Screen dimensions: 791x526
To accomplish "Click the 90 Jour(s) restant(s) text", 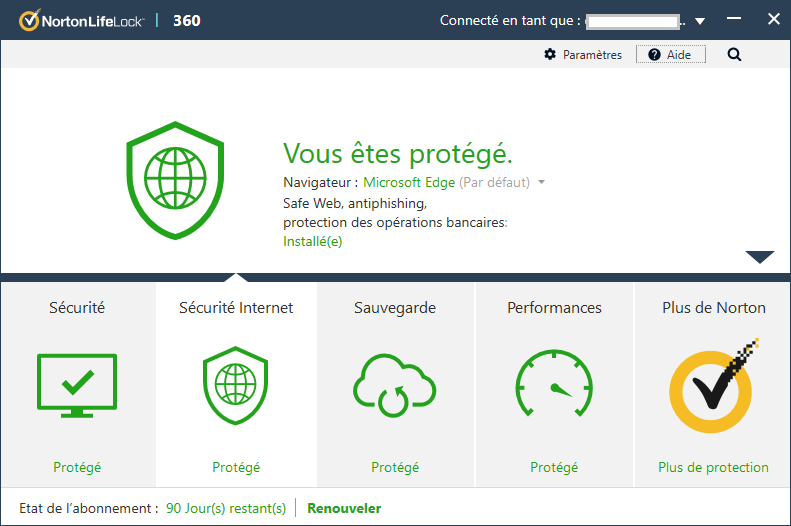I will pos(226,508).
